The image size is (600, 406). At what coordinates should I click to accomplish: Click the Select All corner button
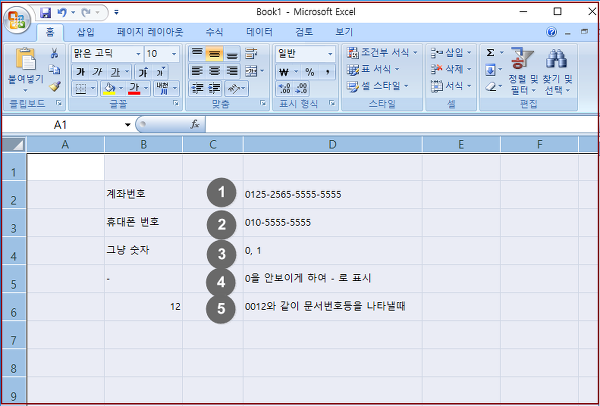14,145
